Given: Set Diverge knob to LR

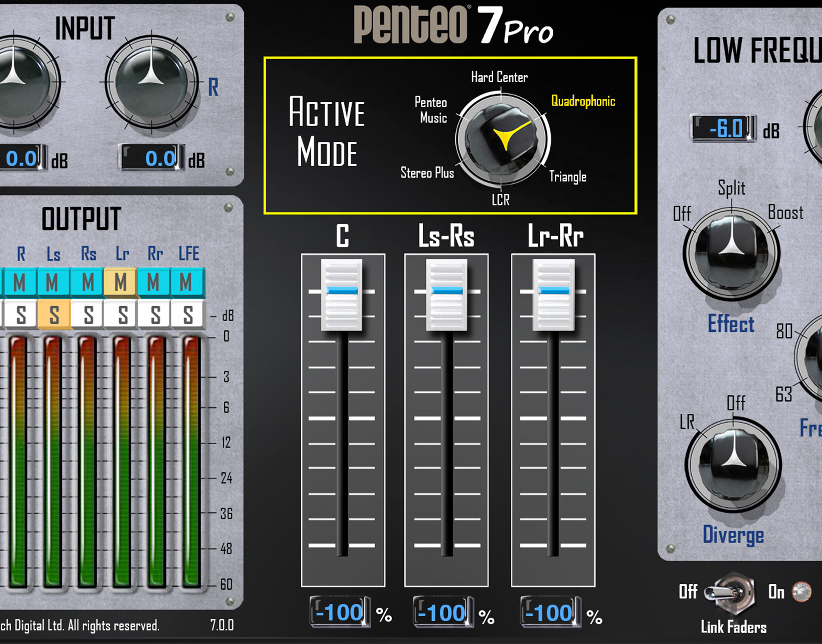Looking at the screenshot, I should (687, 422).
